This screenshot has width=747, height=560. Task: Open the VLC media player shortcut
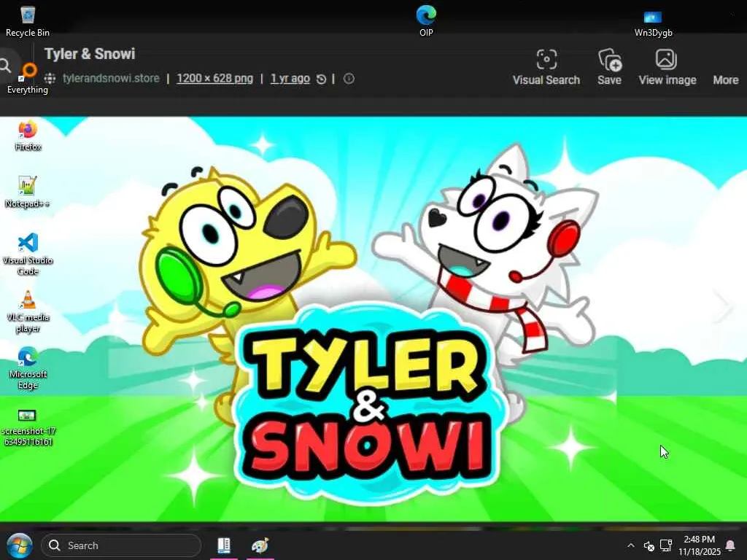[28, 311]
